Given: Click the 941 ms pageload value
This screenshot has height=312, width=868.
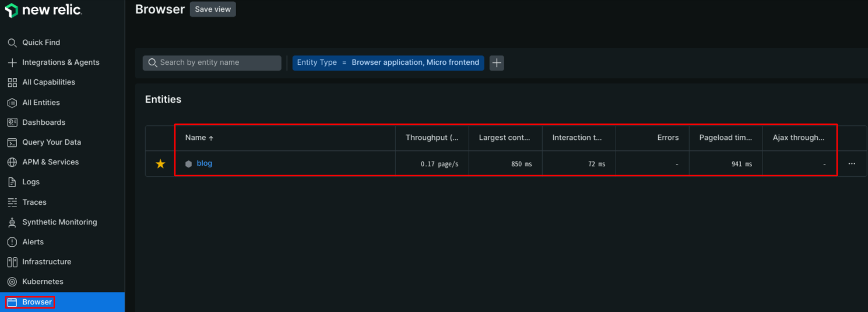Looking at the screenshot, I should coord(742,164).
